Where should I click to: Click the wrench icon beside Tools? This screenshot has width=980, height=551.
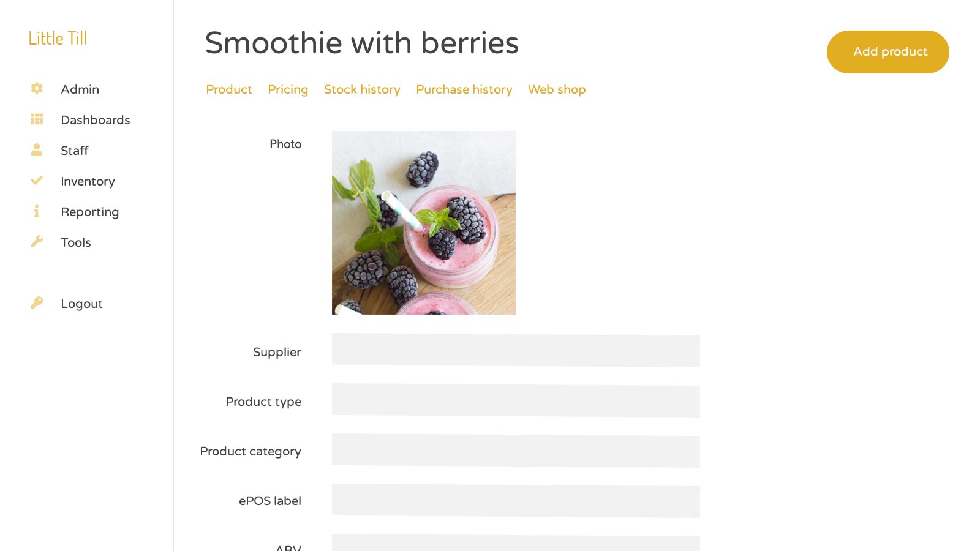tap(37, 241)
